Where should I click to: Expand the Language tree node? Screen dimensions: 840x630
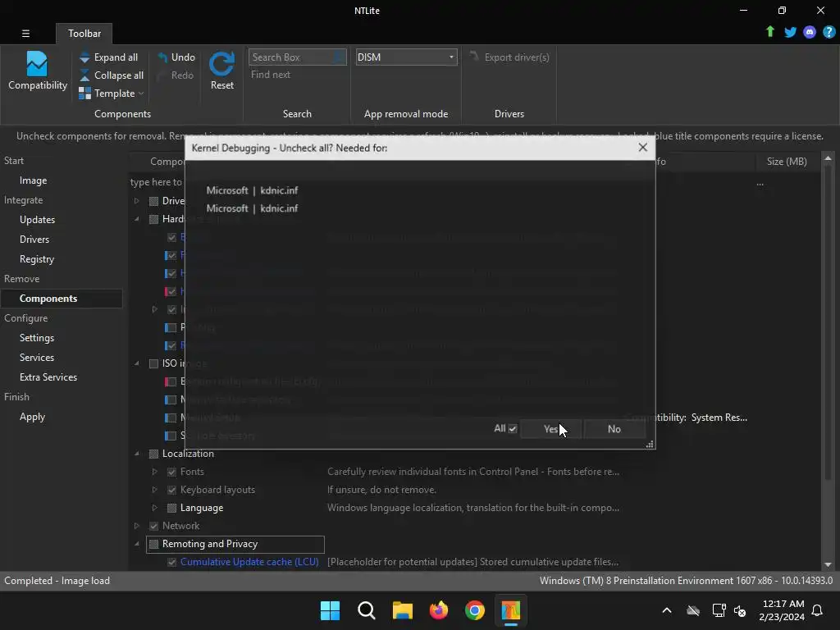pos(154,508)
